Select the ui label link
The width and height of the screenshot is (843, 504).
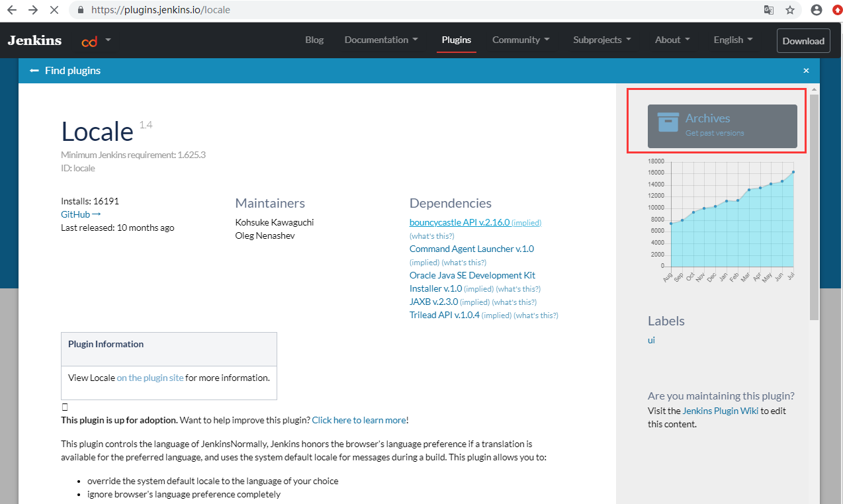pyautogui.click(x=651, y=340)
